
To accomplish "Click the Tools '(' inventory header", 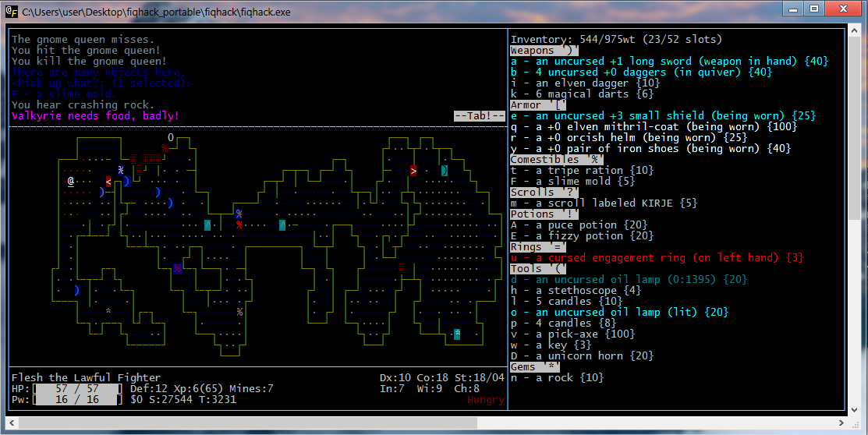I will tap(538, 268).
